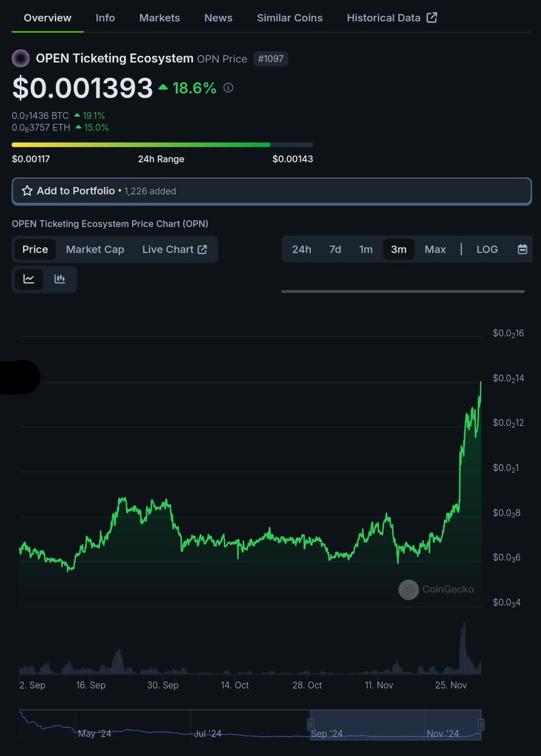Select the line chart view icon
Screen dimensions: 541x756
click(29, 279)
